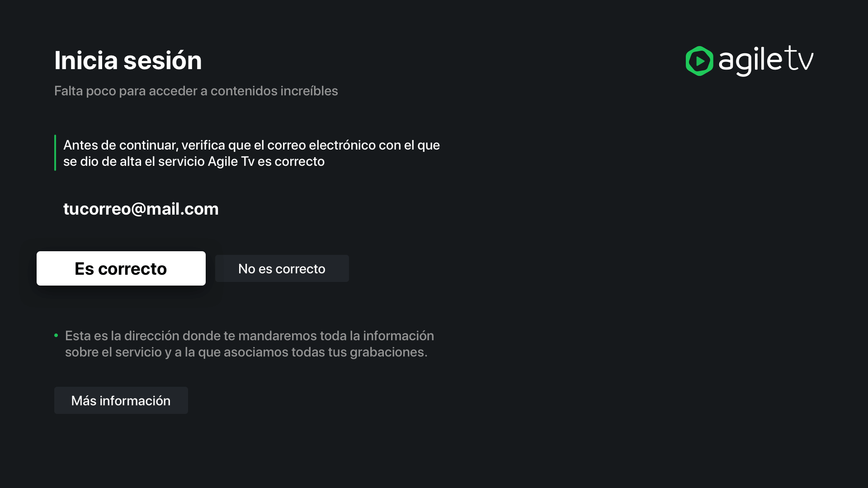Select the tucorreo@mail.com email address

click(141, 209)
